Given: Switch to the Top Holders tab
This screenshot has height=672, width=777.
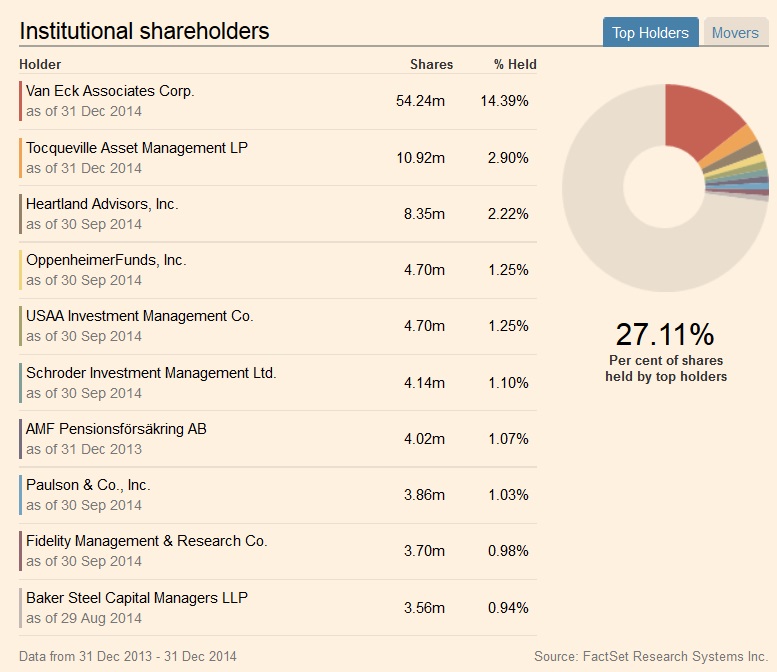Looking at the screenshot, I should pyautogui.click(x=650, y=33).
